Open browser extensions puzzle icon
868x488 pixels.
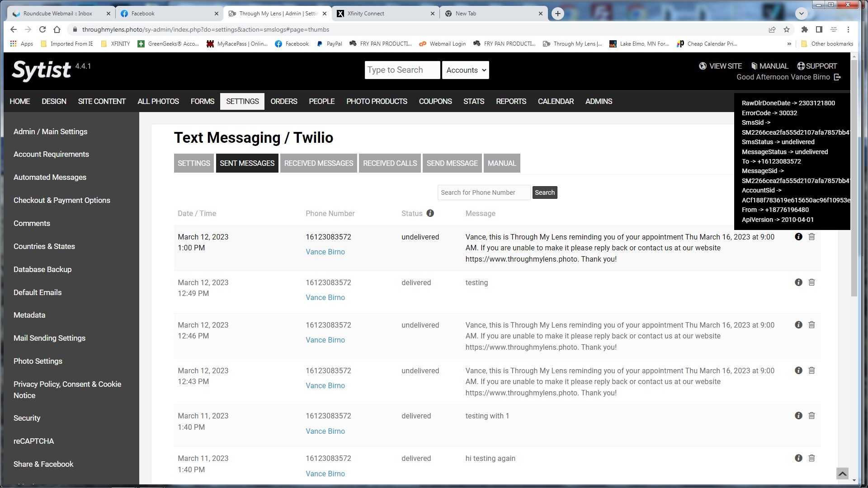[x=804, y=29]
